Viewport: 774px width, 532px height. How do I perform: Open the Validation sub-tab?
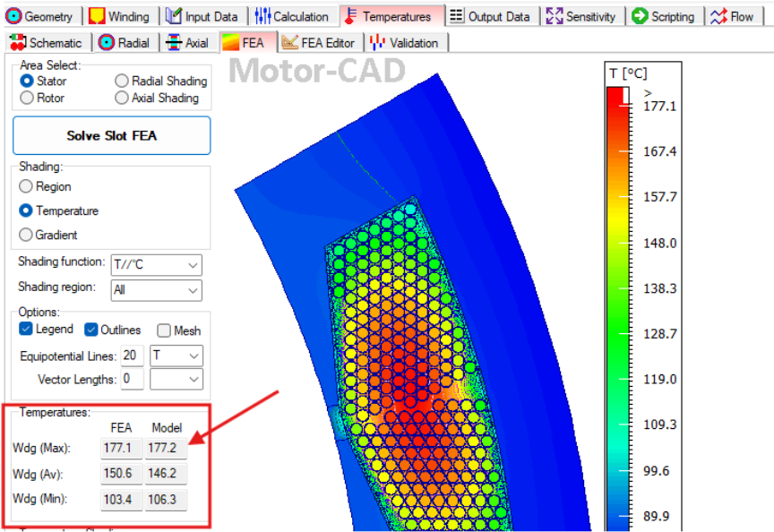(406, 42)
